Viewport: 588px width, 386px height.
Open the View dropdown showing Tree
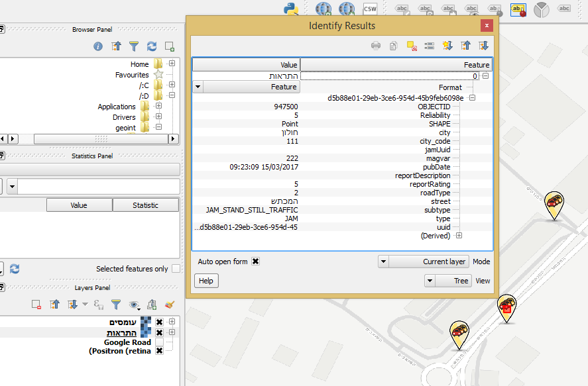click(447, 281)
